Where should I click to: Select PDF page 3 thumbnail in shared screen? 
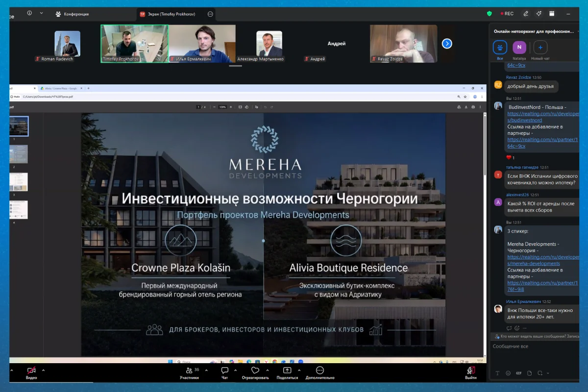coord(19,182)
